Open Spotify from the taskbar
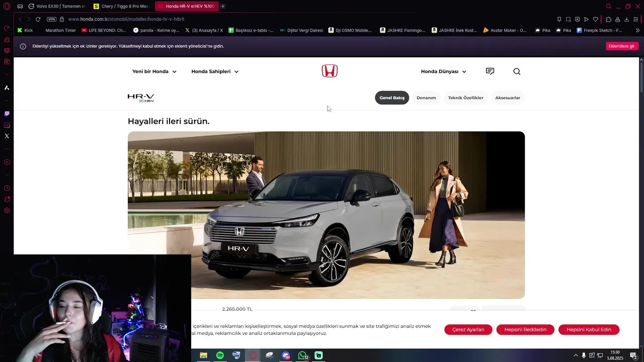The image size is (644, 362). [220, 355]
